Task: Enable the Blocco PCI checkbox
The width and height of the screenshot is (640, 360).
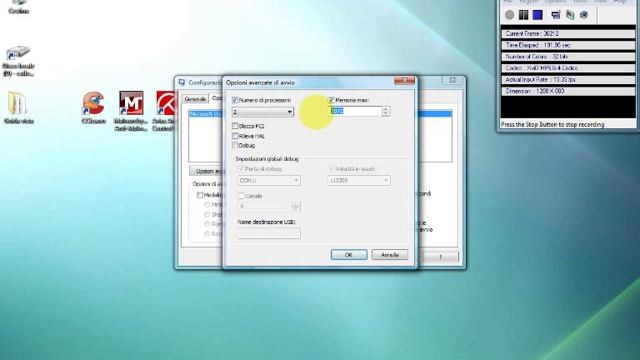Action: pos(235,126)
